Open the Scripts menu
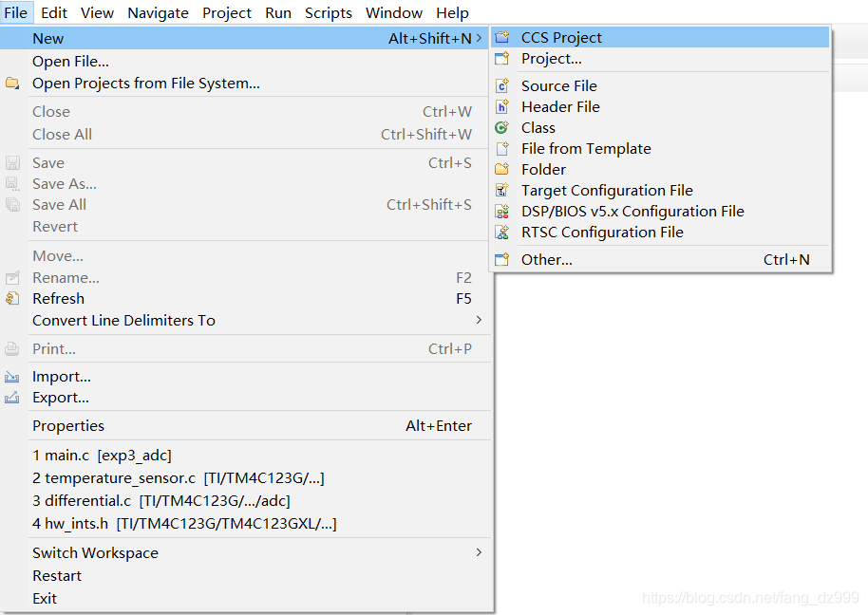This screenshot has height=615, width=868. tap(329, 12)
